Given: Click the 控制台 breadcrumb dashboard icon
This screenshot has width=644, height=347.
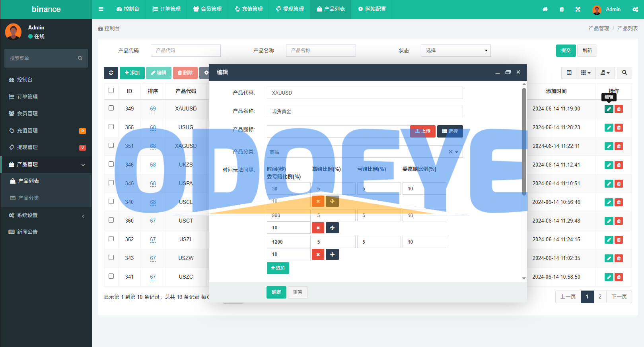Looking at the screenshot, I should click(101, 29).
